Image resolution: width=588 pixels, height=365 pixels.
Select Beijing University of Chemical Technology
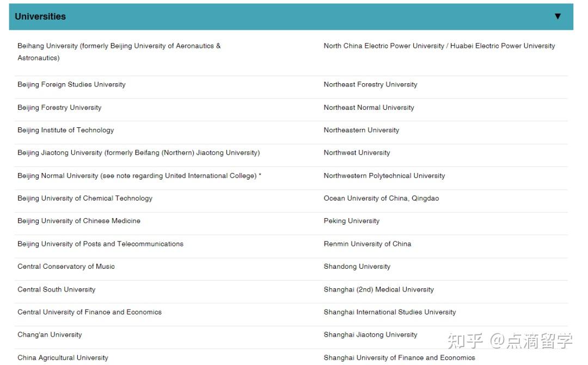[x=84, y=198]
